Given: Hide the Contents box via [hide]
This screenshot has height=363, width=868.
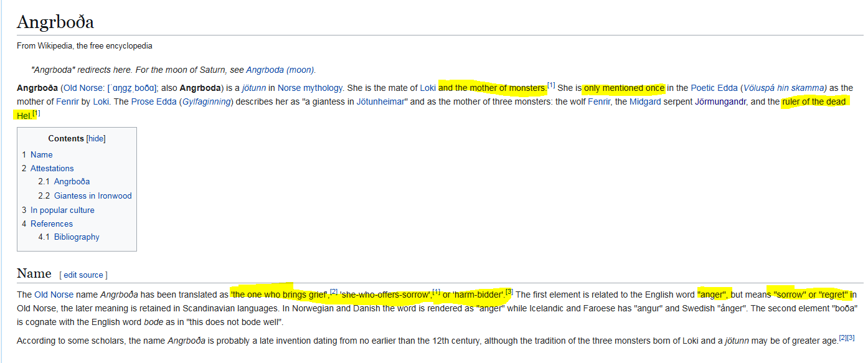Looking at the screenshot, I should [96, 139].
